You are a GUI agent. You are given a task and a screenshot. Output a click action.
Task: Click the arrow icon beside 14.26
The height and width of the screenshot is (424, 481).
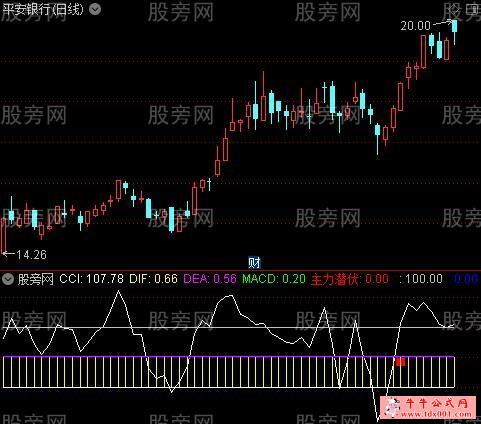pyautogui.click(x=9, y=254)
